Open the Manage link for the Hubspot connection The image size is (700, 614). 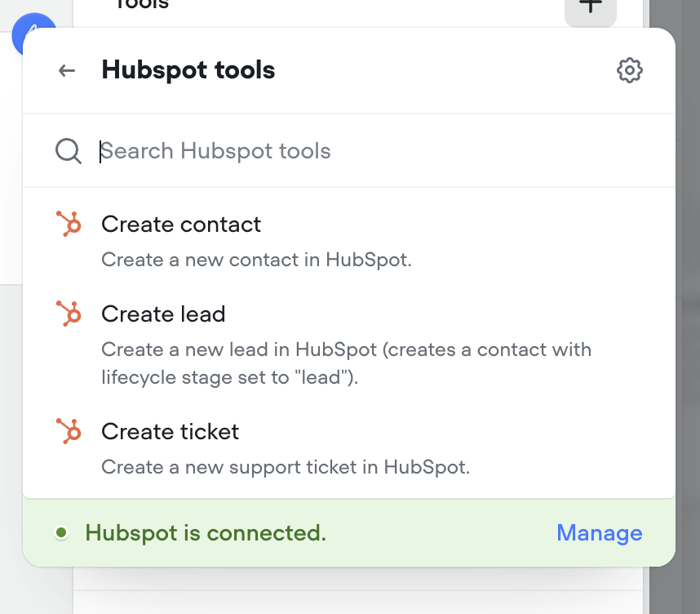(599, 532)
